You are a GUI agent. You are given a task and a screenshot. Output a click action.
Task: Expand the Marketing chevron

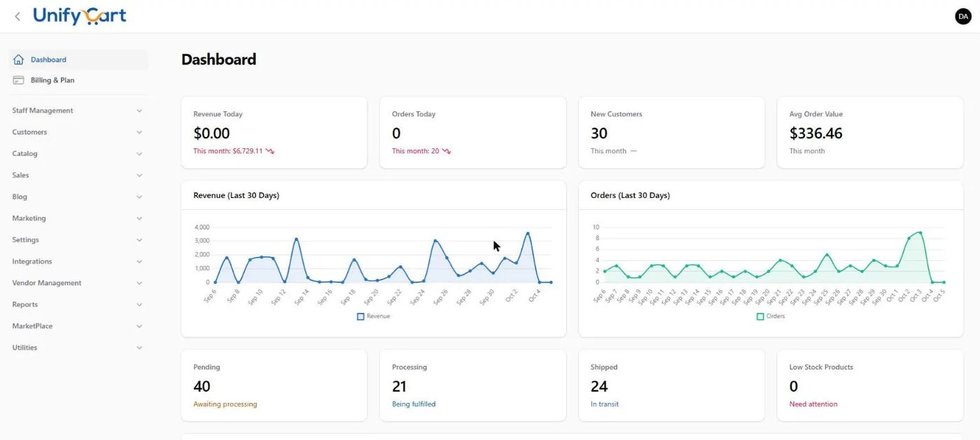pyautogui.click(x=139, y=218)
